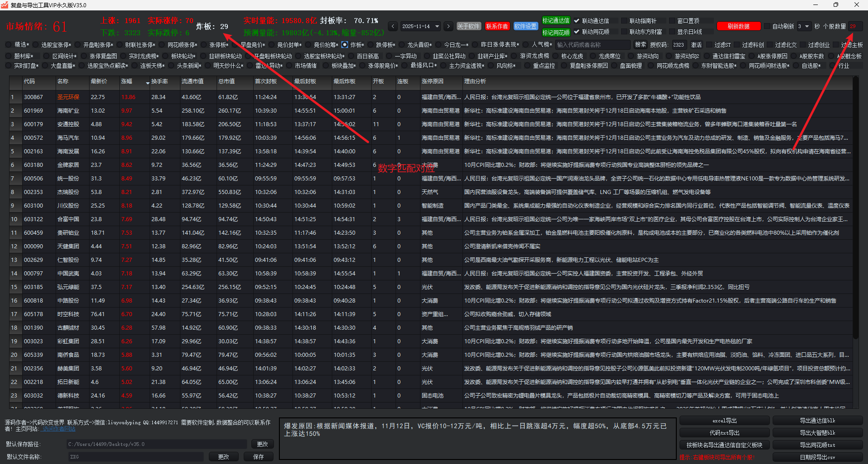
Task: Select stock row 海南矿业
Action: (x=430, y=111)
